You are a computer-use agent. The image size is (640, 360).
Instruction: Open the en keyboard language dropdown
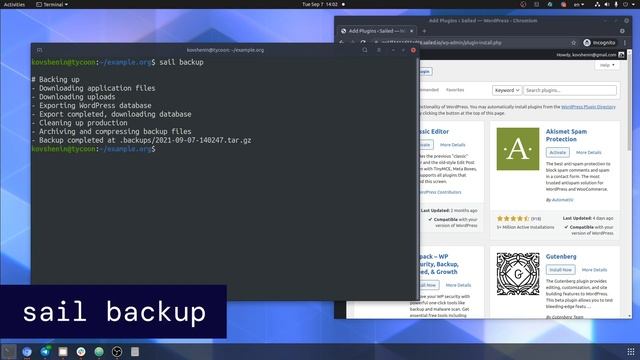click(x=579, y=4)
